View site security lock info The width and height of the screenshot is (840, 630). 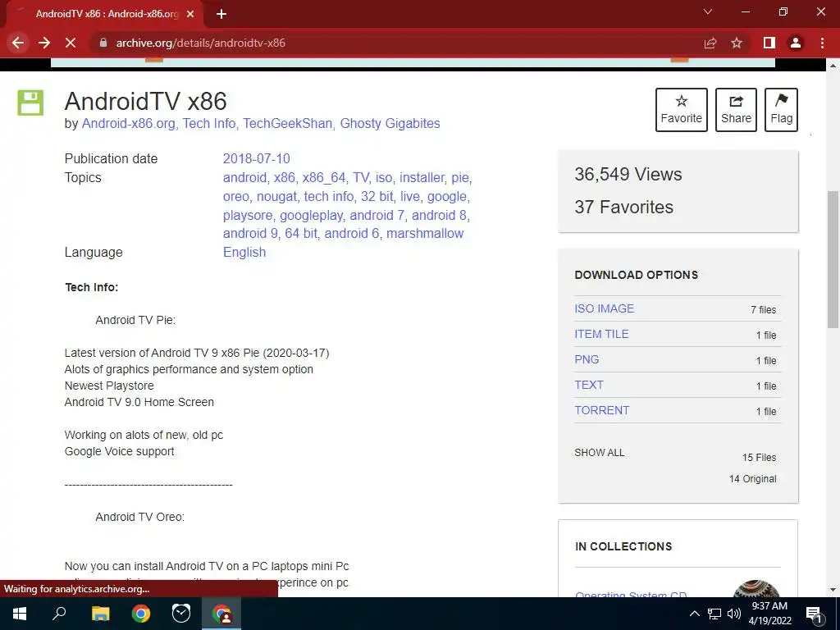pyautogui.click(x=103, y=43)
